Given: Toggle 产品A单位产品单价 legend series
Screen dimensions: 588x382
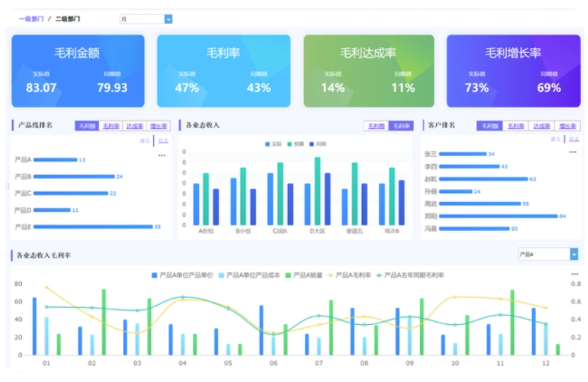Looking at the screenshot, I should pos(182,275).
